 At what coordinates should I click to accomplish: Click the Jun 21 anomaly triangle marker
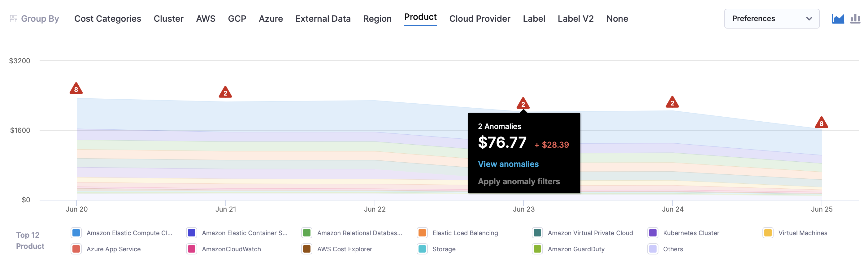(225, 92)
